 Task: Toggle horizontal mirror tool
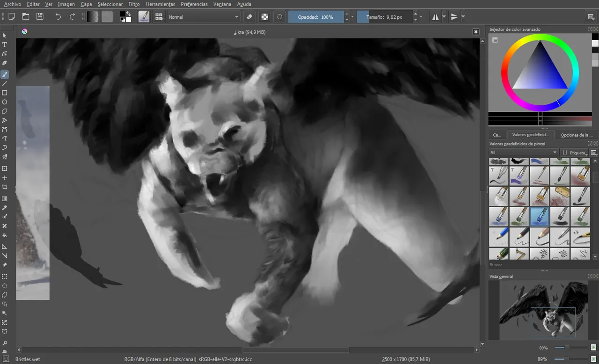[436, 17]
